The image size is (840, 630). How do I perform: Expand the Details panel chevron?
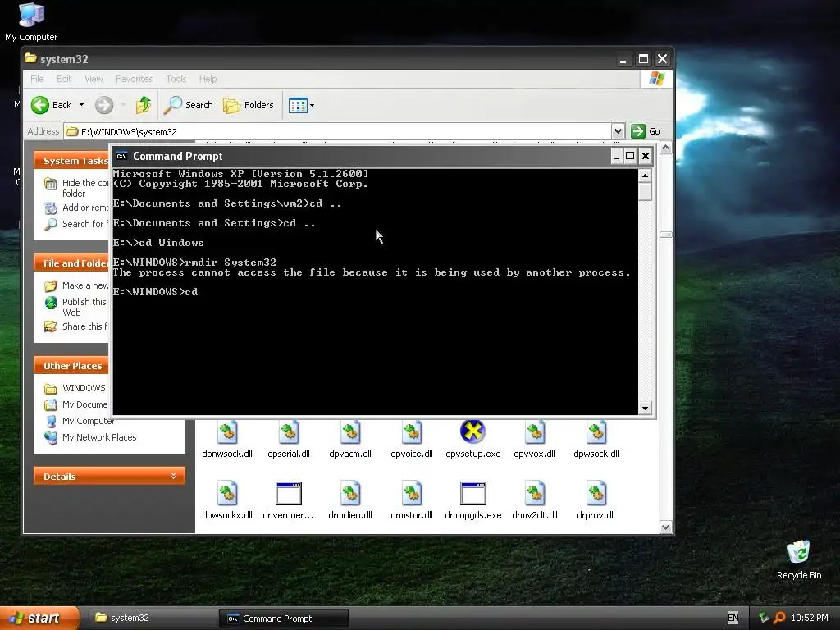[173, 476]
